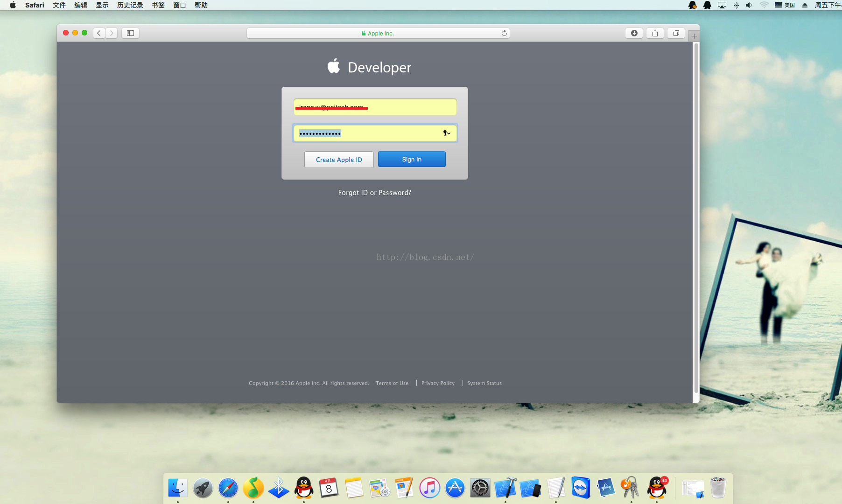Click the Safari page scrollbar
This screenshot has width=842, height=504.
click(696, 218)
